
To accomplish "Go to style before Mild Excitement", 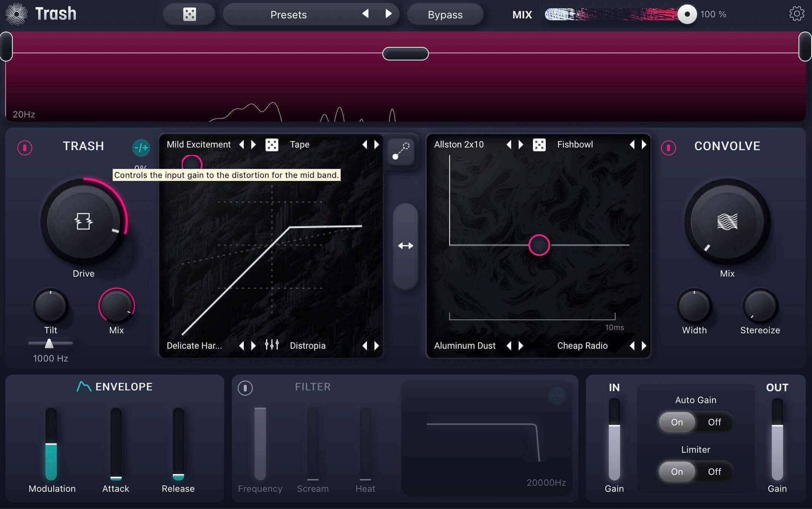I will point(241,145).
